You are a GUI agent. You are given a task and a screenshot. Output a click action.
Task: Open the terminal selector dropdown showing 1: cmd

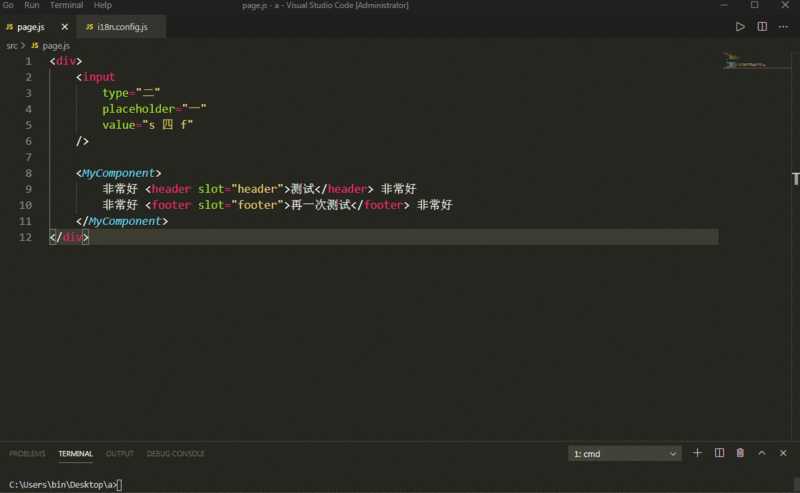coord(624,453)
